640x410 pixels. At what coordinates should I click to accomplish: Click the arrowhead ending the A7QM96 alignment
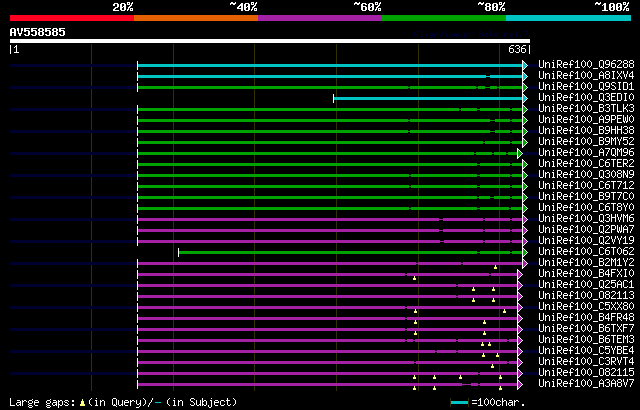520,153
